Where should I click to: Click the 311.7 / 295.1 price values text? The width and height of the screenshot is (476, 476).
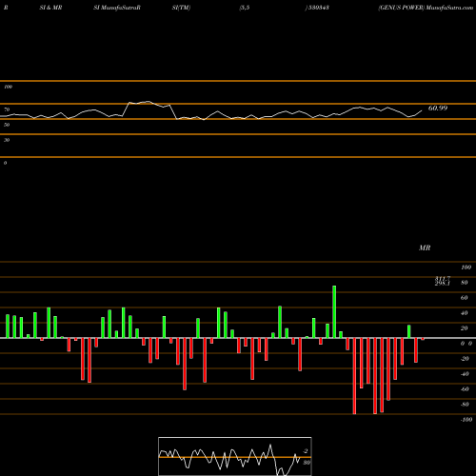point(443,281)
